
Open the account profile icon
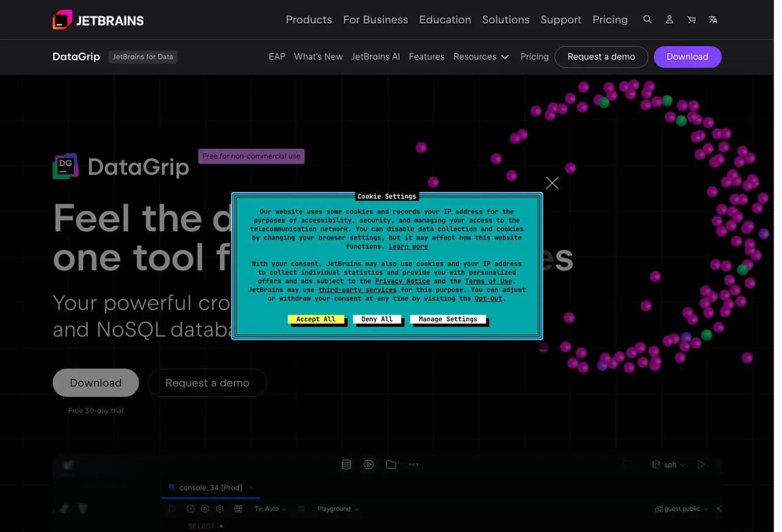[670, 20]
